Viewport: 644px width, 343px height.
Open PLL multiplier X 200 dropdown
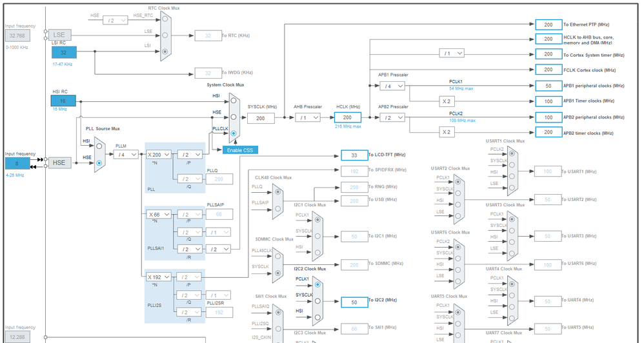coord(159,155)
